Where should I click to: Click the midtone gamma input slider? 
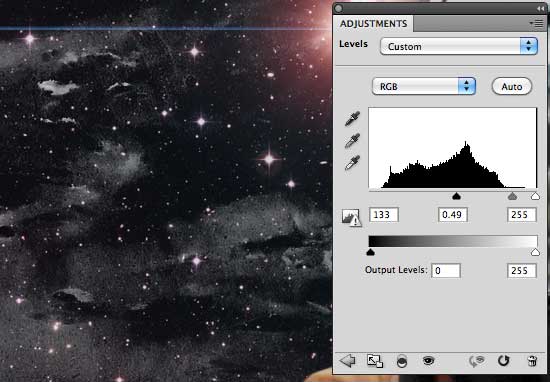(456, 196)
